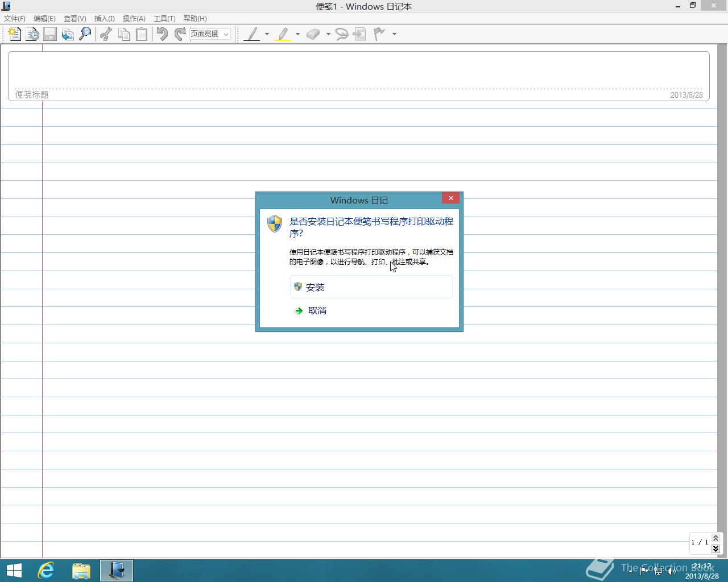Show hidden tray icons arrow
Viewport: 728px width, 582px height.
coord(631,571)
